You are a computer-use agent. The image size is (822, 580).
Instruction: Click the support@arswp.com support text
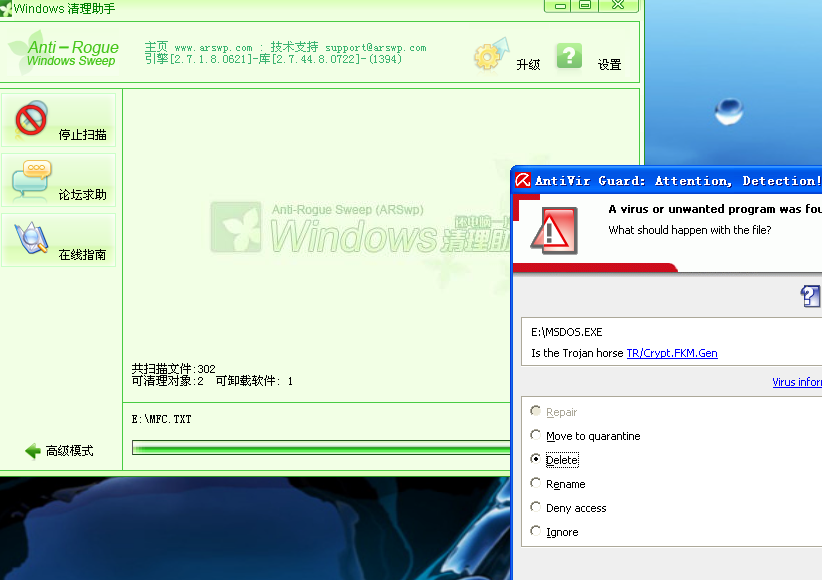pyautogui.click(x=375, y=48)
